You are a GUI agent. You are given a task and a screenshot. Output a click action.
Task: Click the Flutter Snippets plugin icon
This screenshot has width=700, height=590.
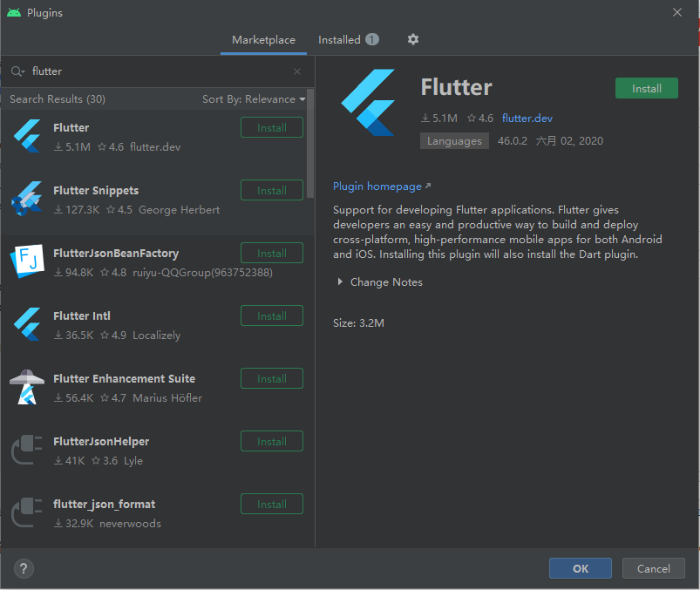click(27, 199)
